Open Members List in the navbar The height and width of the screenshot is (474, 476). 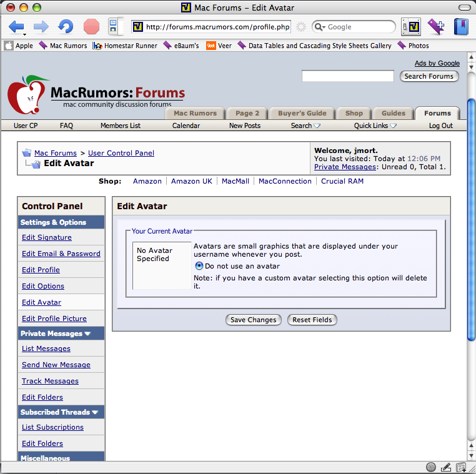[120, 126]
